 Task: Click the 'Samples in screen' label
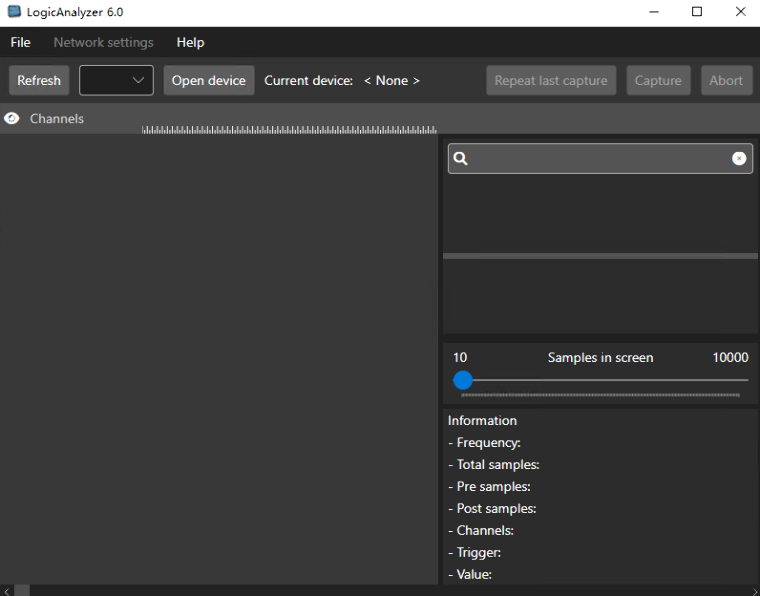click(x=601, y=358)
